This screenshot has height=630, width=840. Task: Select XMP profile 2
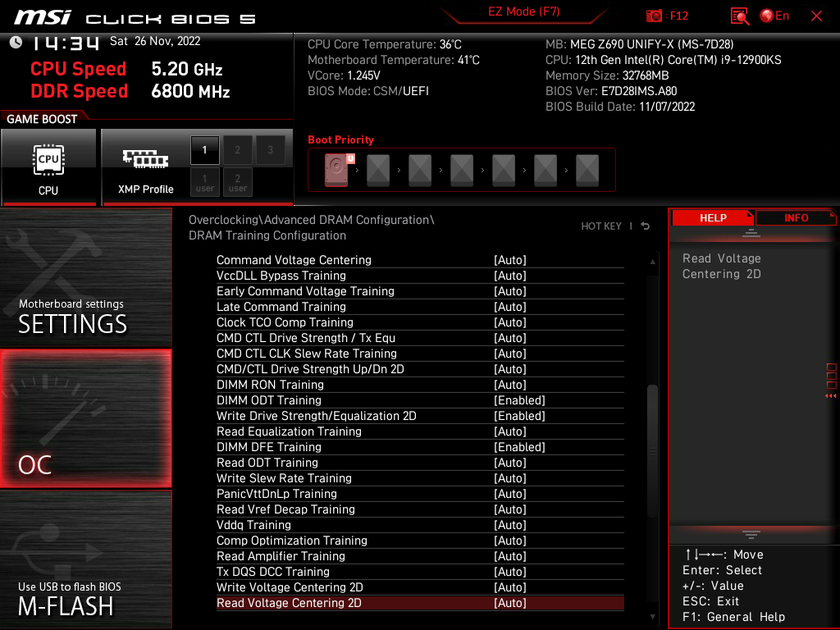(237, 150)
